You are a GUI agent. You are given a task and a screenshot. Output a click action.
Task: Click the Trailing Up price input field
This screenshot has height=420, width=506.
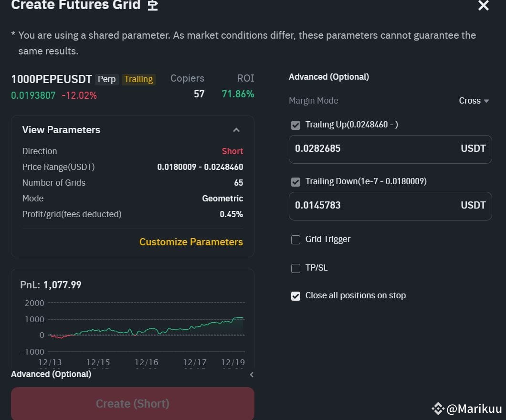click(372, 149)
